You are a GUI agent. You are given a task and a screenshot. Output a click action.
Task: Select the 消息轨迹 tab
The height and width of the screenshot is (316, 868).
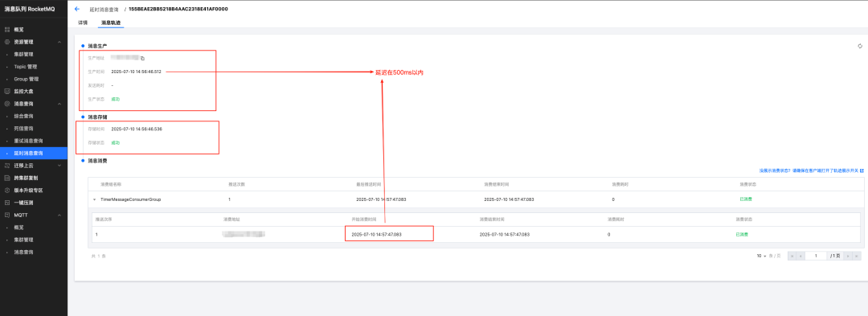pyautogui.click(x=111, y=23)
